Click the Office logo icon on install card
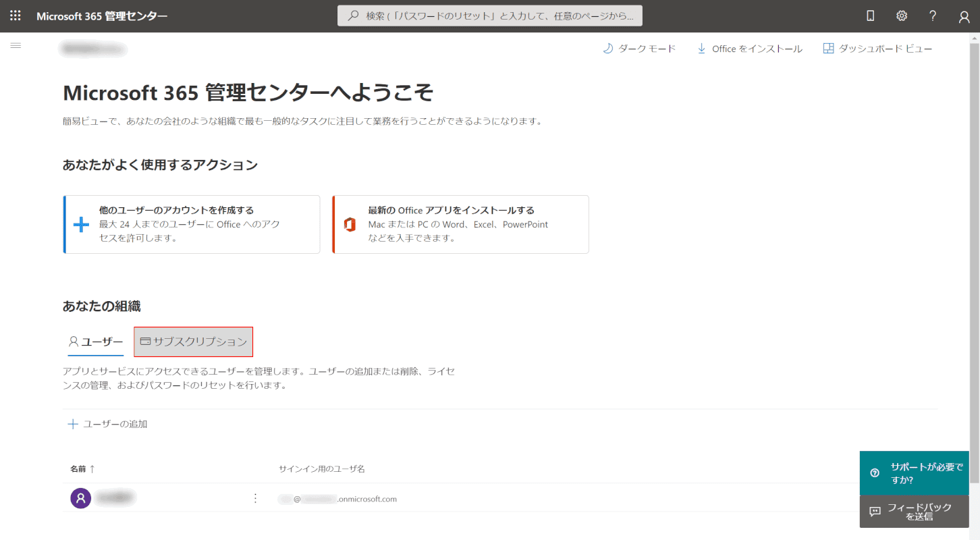This screenshot has width=980, height=540. pos(350,225)
